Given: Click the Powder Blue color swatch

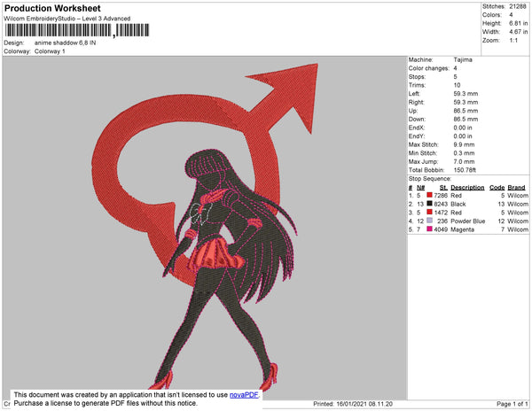Looking at the screenshot, I should (429, 221).
